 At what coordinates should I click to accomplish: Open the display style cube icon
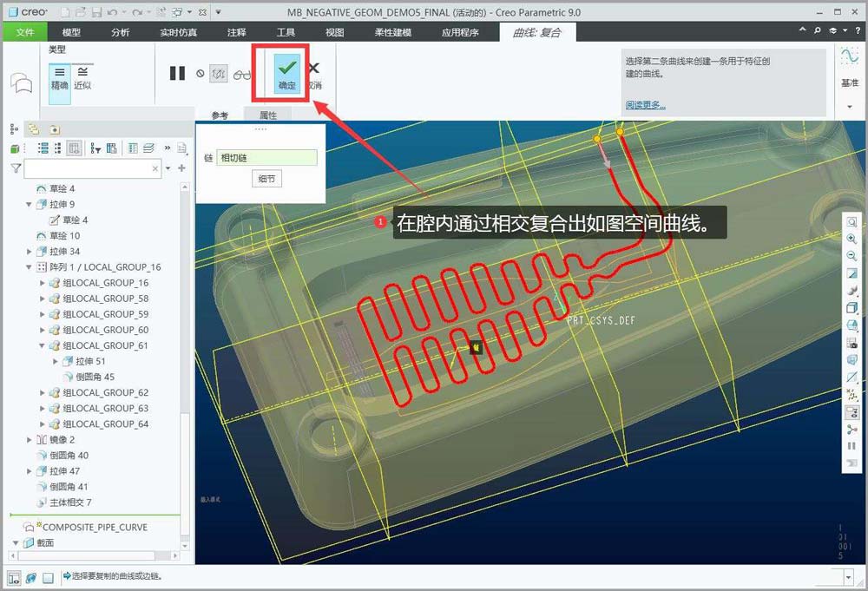pyautogui.click(x=852, y=308)
